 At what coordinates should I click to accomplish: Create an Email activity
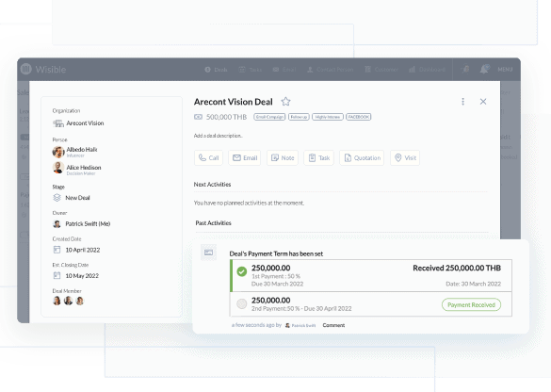pos(245,158)
